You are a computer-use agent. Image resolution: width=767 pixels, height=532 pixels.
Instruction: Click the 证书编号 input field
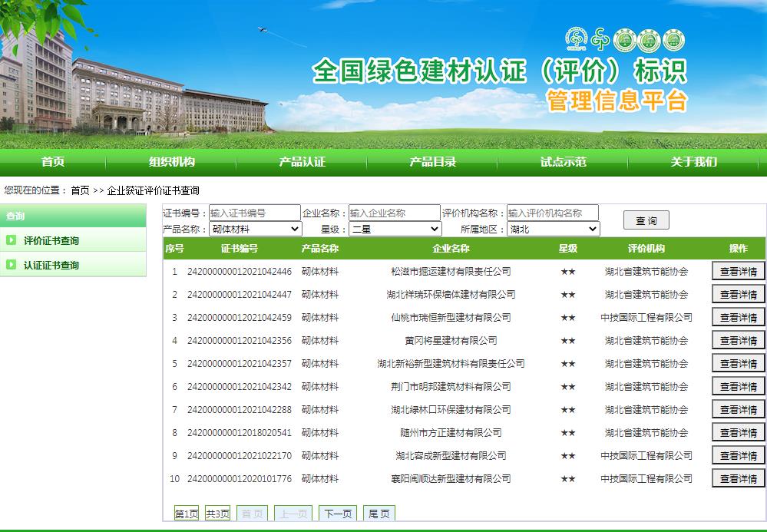254,213
